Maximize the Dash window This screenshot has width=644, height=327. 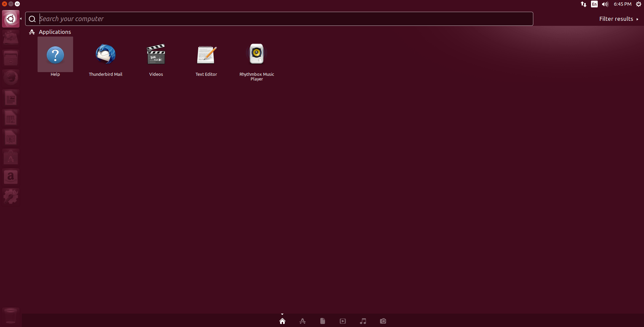point(17,4)
